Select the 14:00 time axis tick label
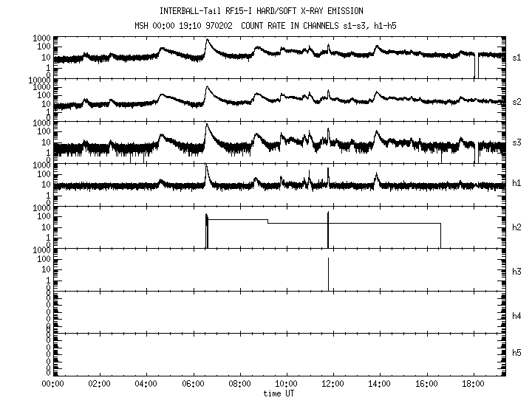The width and height of the screenshot is (532, 406). 380,384
